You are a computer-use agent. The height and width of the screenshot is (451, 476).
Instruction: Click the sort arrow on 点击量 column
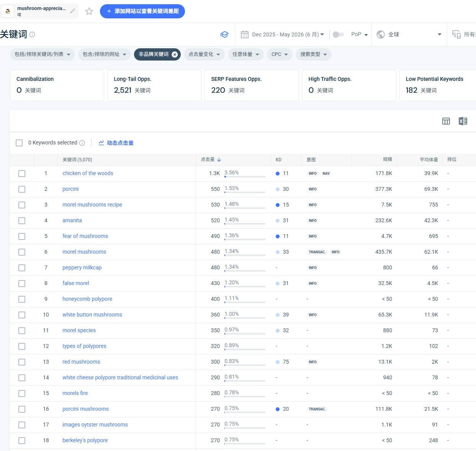tap(219, 159)
